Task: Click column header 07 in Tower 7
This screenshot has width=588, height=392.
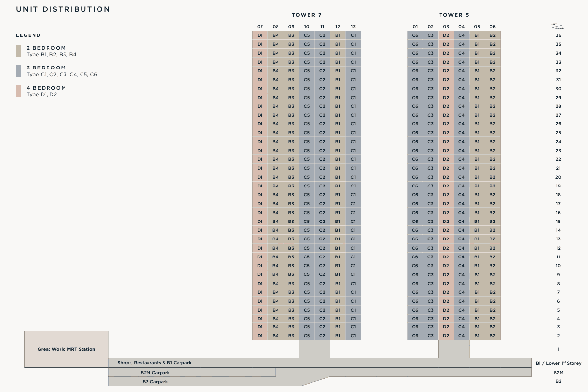Action: [260, 27]
